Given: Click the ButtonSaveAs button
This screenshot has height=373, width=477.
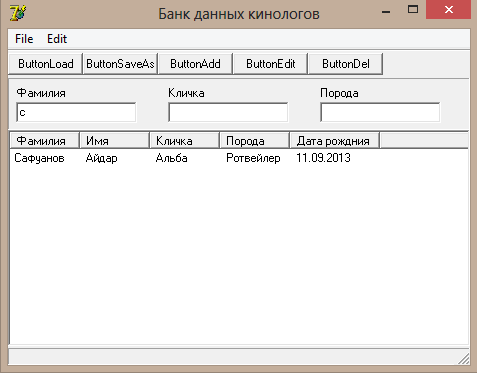Looking at the screenshot, I should pos(120,64).
